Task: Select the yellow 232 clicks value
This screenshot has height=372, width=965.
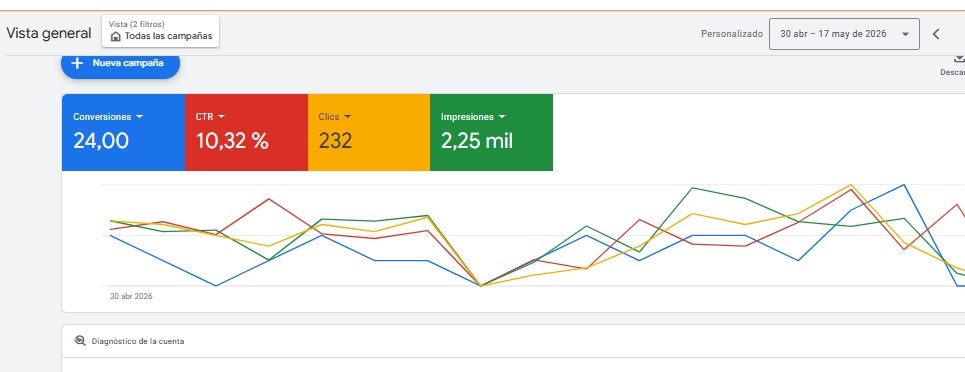Action: coord(335,141)
